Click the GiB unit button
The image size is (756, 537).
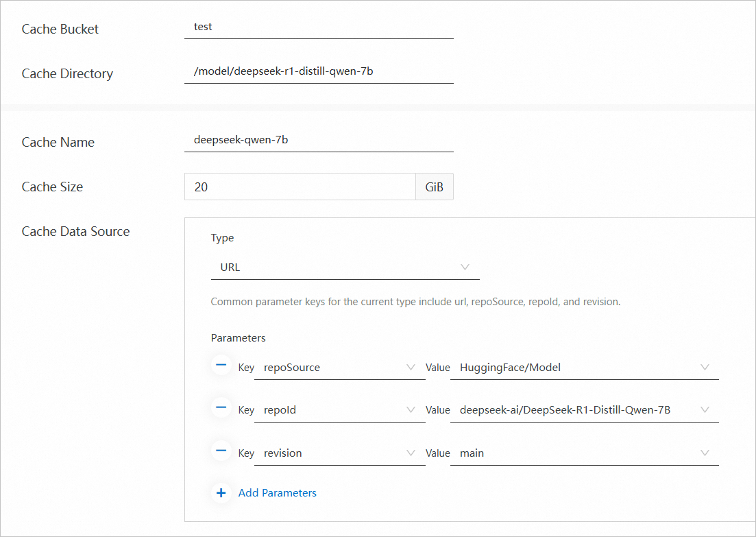pyautogui.click(x=434, y=187)
